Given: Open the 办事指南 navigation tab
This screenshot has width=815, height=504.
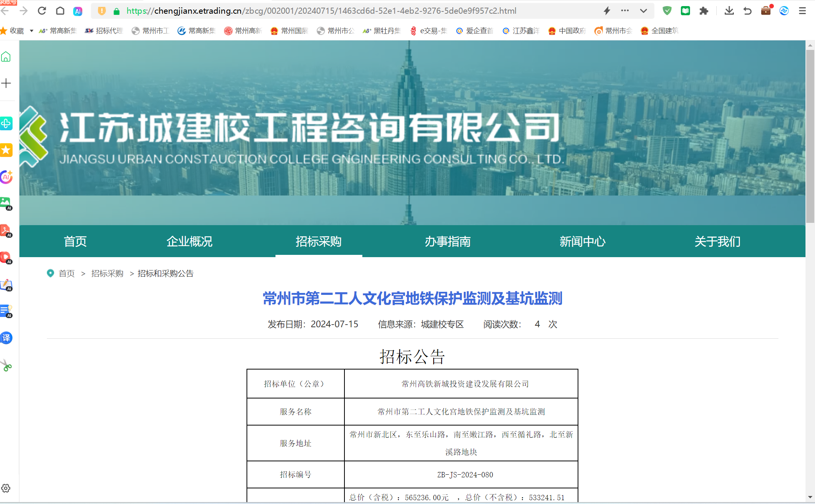Looking at the screenshot, I should [x=448, y=242].
